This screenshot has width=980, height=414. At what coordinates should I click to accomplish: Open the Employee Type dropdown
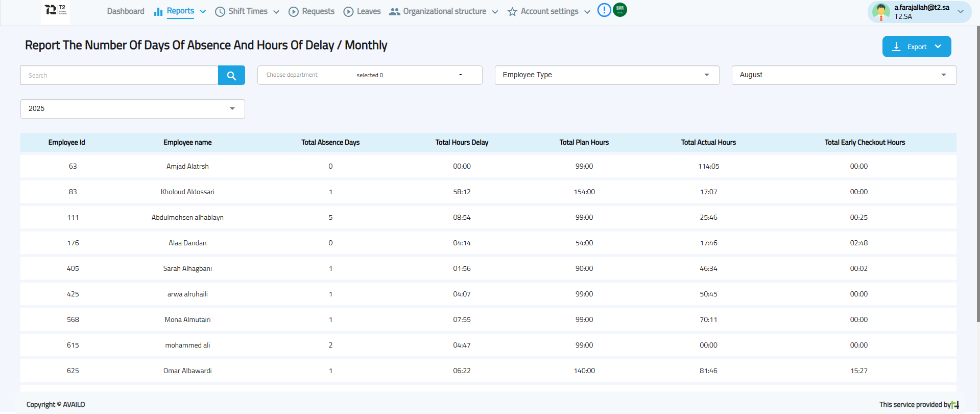tap(607, 75)
